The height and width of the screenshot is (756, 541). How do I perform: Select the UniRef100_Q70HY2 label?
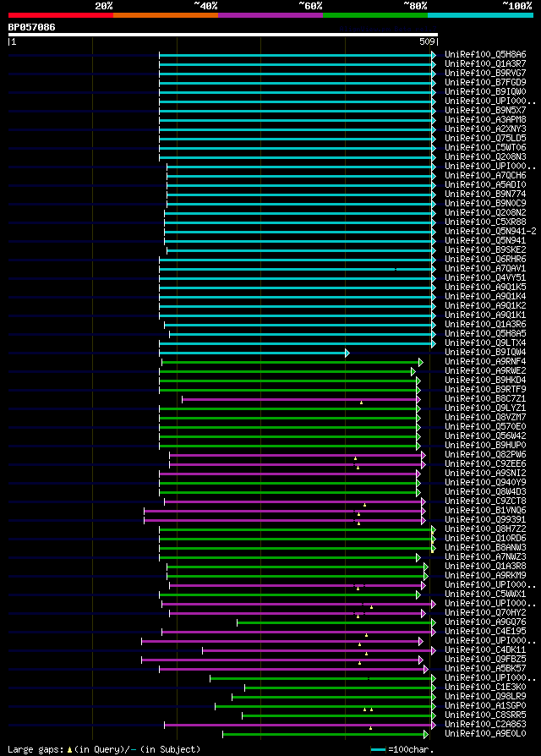485,613
